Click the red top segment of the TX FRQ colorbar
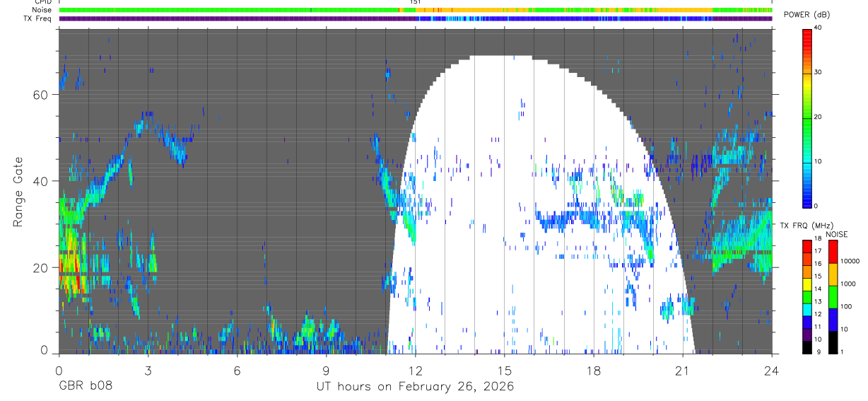868x401 pixels. tap(807, 246)
